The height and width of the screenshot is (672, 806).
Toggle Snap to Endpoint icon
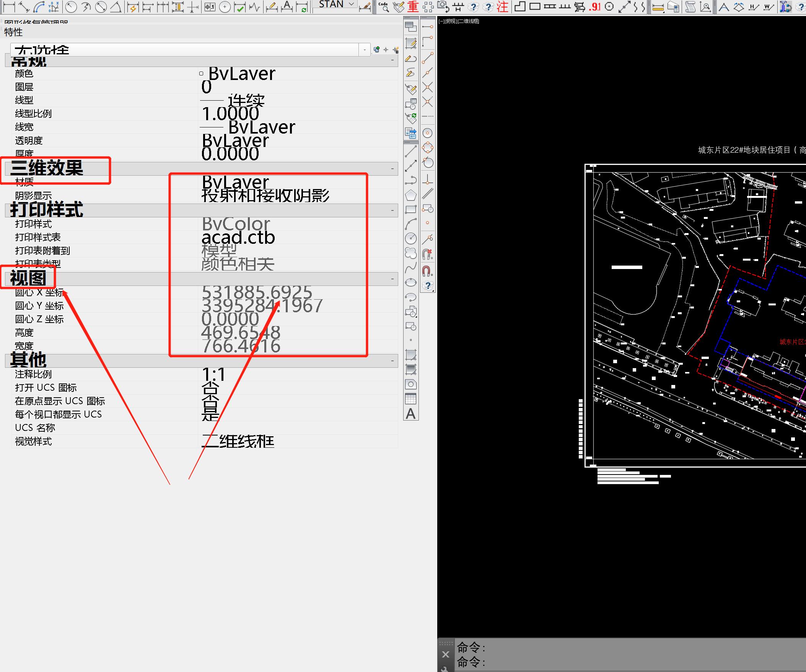[428, 59]
